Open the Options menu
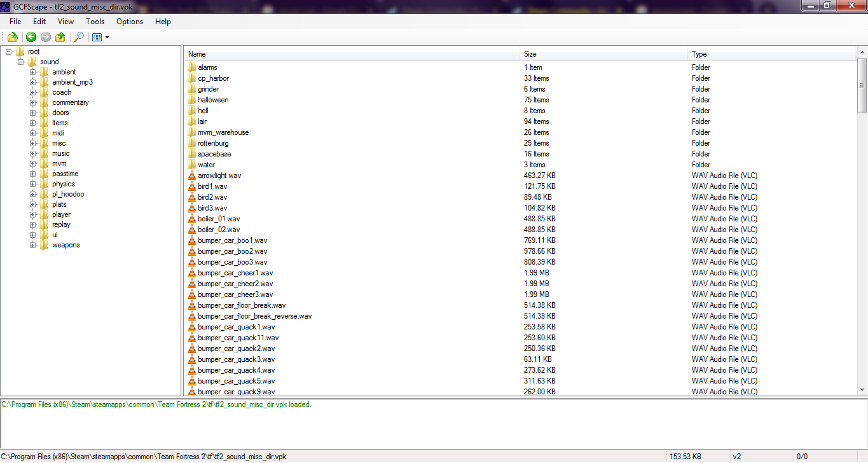 (x=130, y=22)
